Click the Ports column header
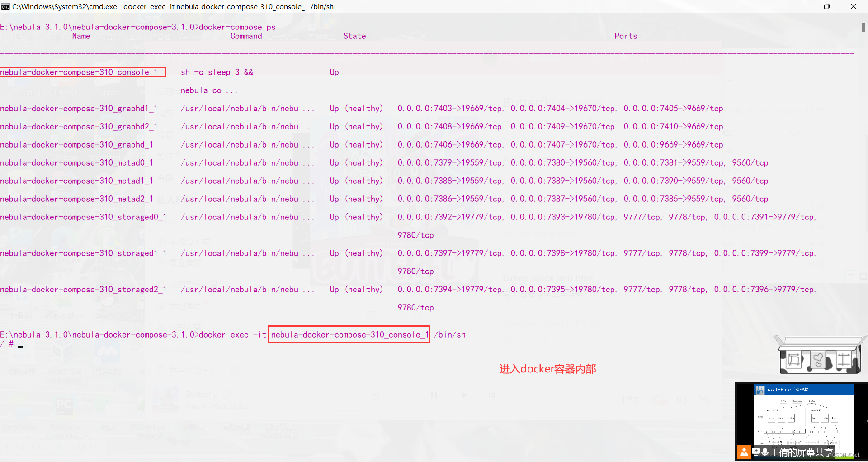Screen dimensions: 868x462 (626, 36)
